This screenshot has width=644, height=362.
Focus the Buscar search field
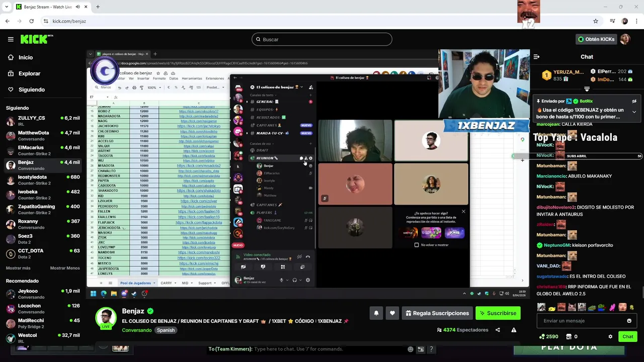[322, 39]
